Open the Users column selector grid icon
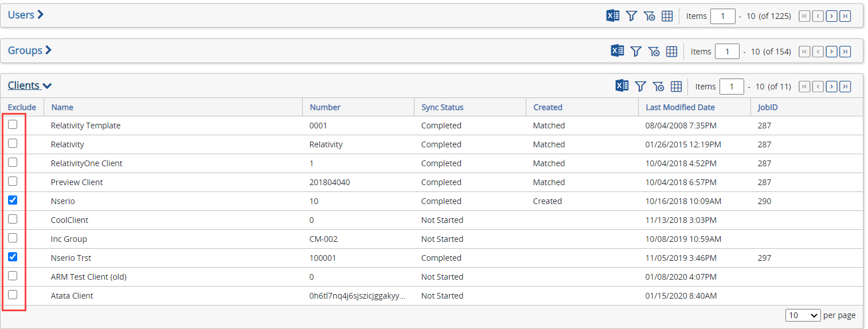 (x=667, y=16)
